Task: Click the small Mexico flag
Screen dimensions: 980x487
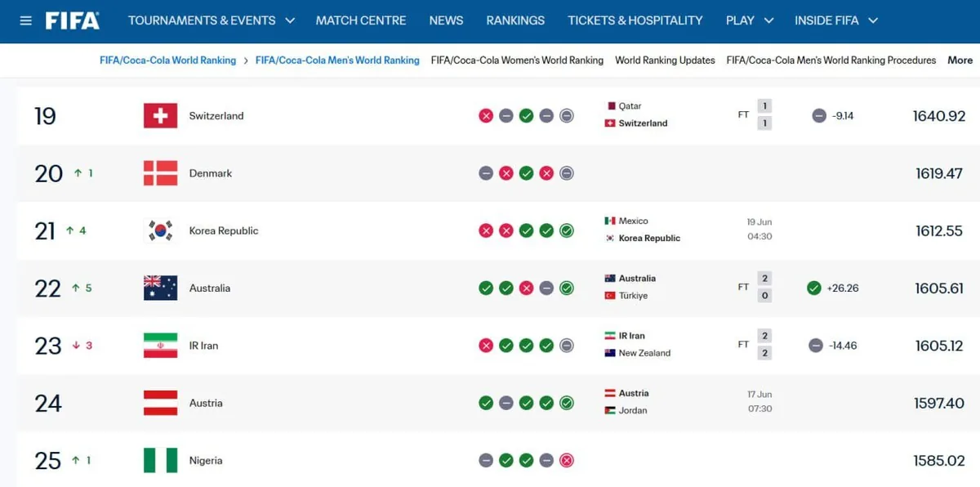Action: point(610,221)
